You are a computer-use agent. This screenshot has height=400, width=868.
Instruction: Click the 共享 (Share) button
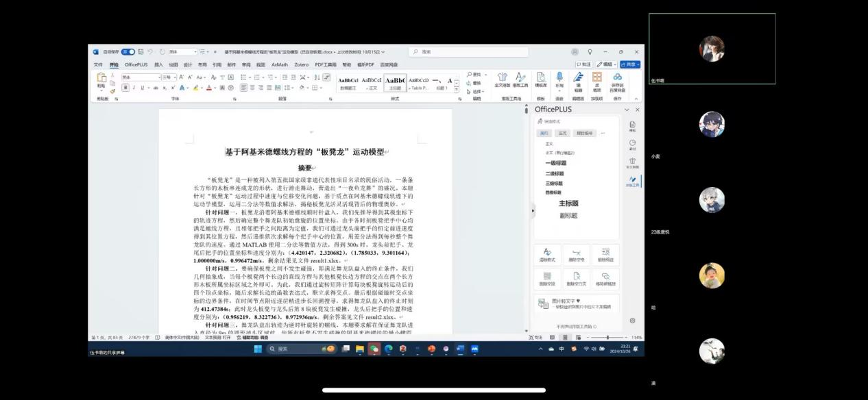(629, 65)
